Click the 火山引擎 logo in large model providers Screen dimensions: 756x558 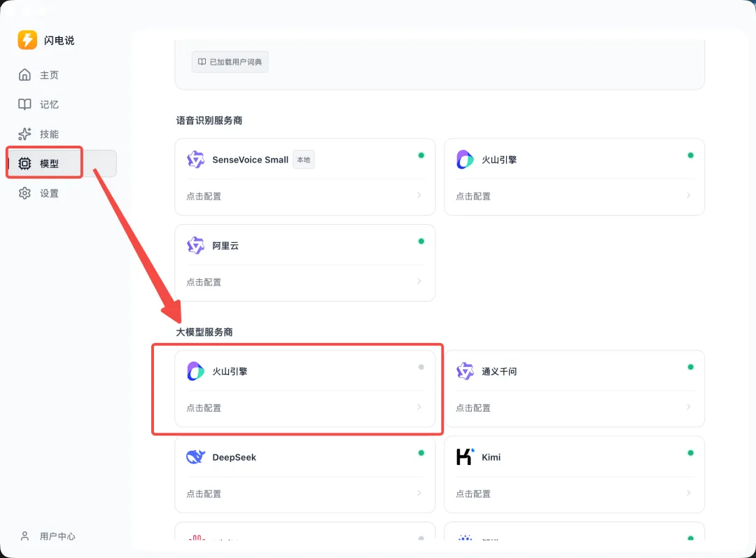[x=196, y=371]
